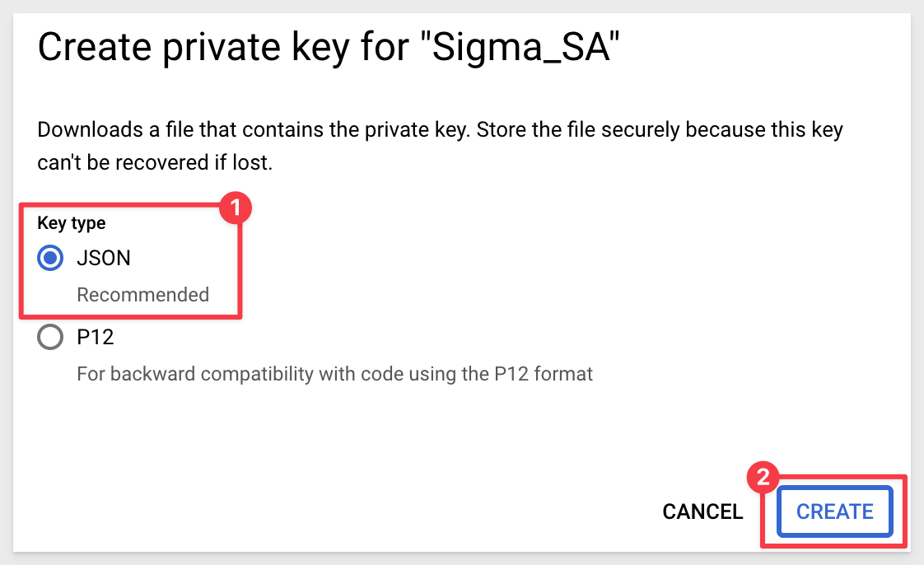Click the P12 option label text
Viewport: 924px width, 565px height.
[96, 337]
